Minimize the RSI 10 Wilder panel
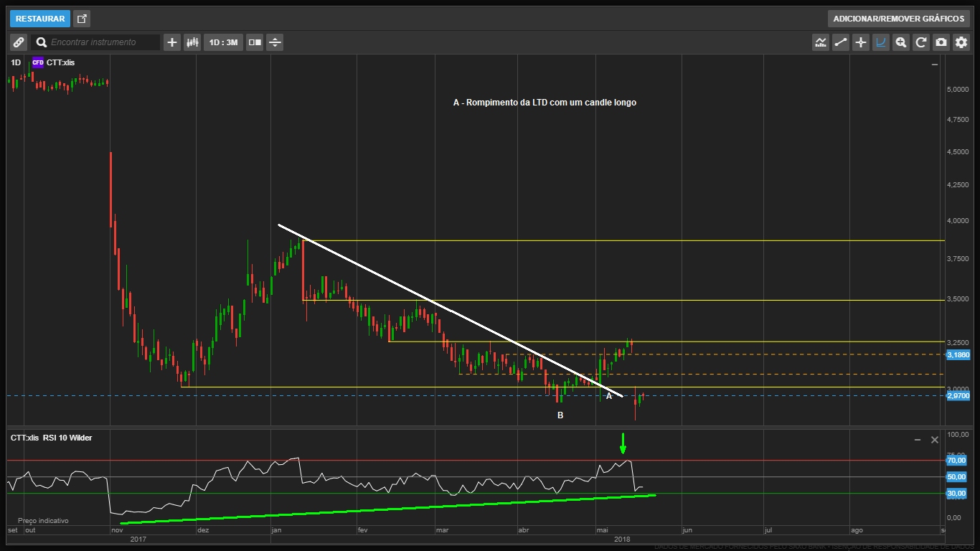The height and width of the screenshot is (551, 980). (x=918, y=439)
